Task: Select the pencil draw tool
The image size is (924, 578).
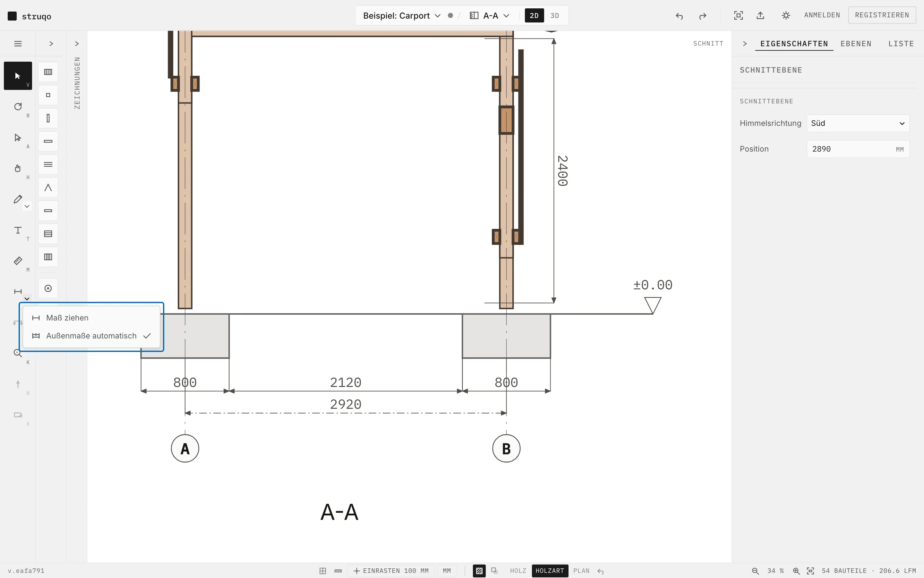Action: click(x=18, y=199)
